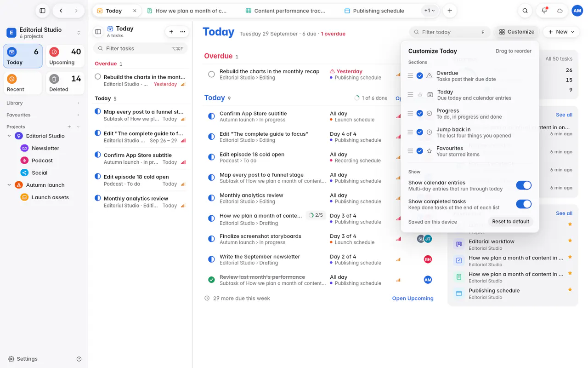Click the Open Upcoming link
The image size is (588, 368).
pos(413,298)
